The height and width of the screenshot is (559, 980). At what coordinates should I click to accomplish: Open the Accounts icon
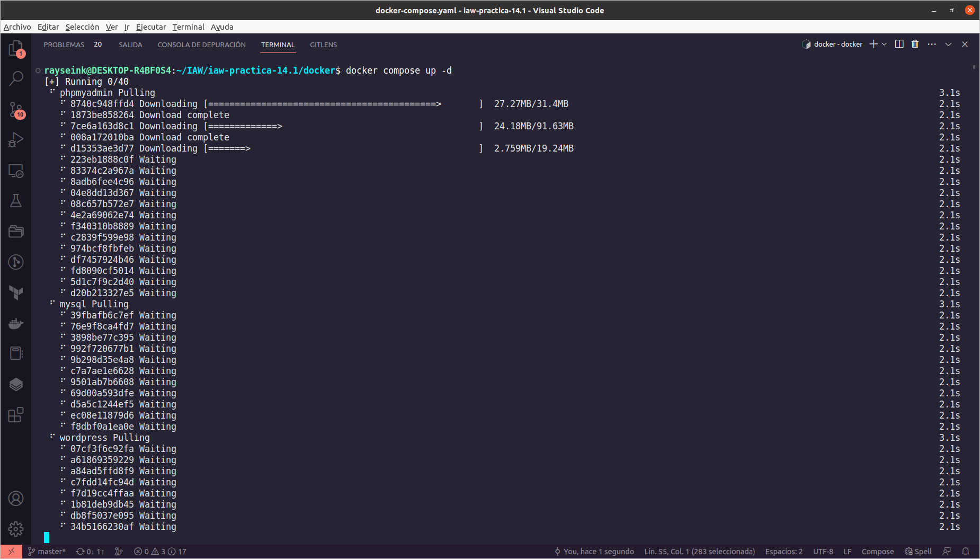tap(16, 498)
